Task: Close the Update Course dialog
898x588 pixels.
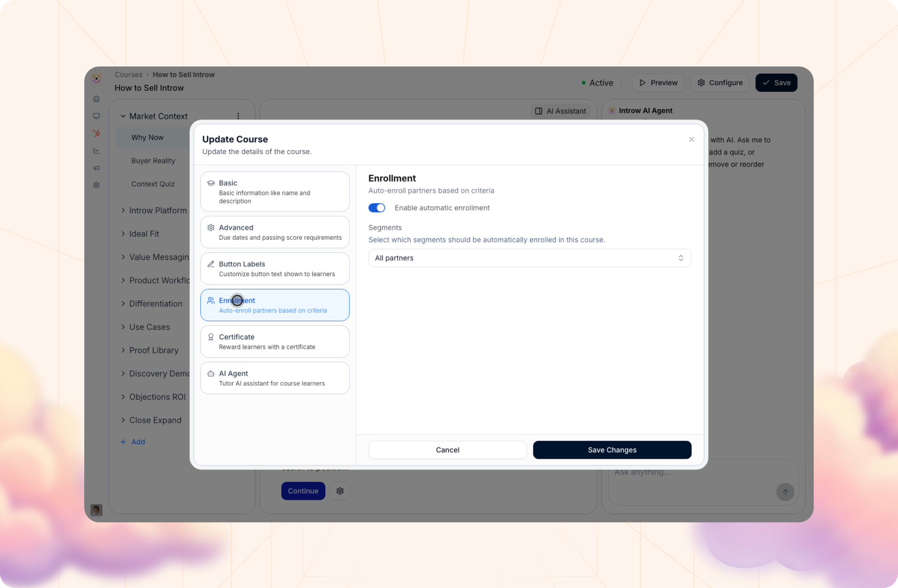Action: pos(692,140)
